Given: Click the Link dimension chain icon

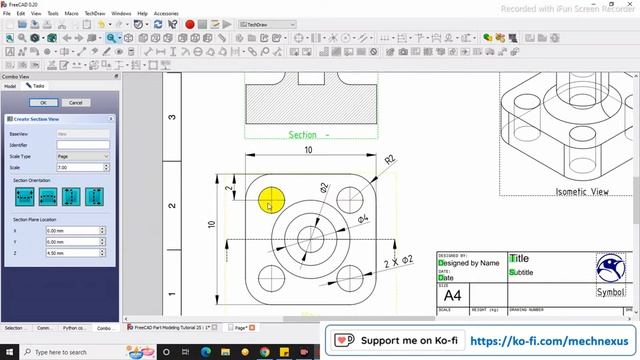Looking at the screenshot, I should pyautogui.click(x=252, y=52).
